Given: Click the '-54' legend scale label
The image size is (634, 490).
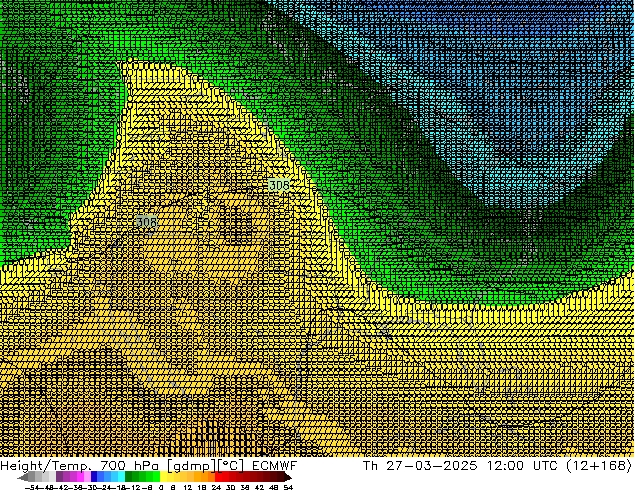Looking at the screenshot, I should pos(32,488).
